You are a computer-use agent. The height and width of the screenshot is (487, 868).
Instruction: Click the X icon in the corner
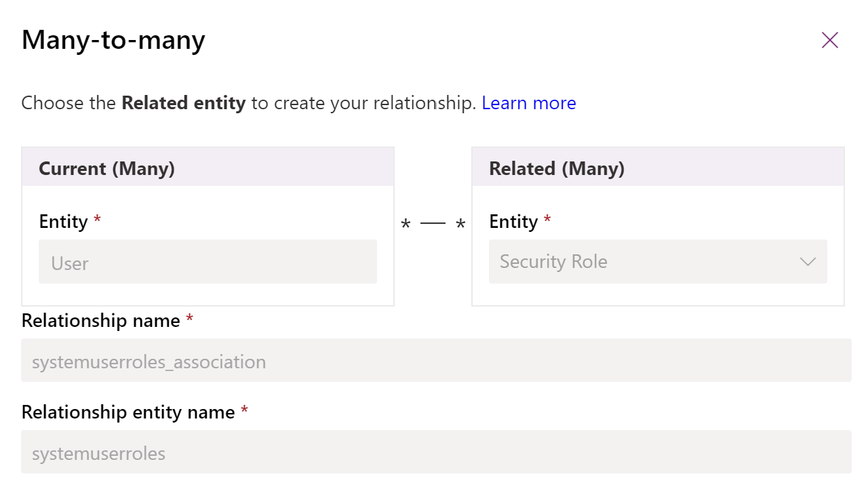click(x=829, y=39)
